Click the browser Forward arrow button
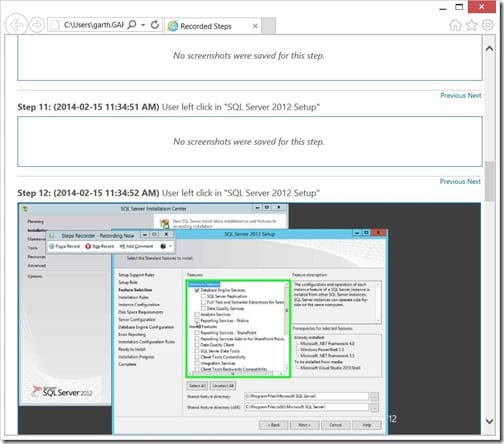Screen dimensions: 504x444 coord(37,25)
